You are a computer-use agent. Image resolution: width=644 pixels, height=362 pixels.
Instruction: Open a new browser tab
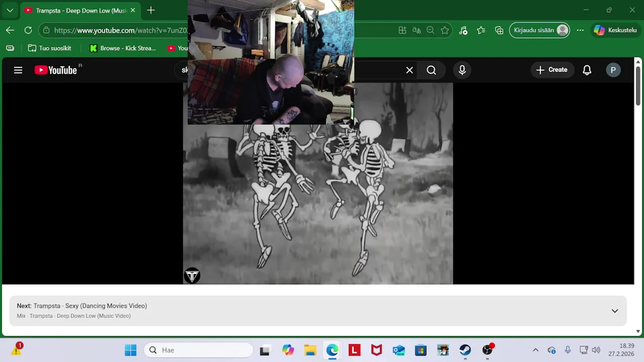[151, 10]
